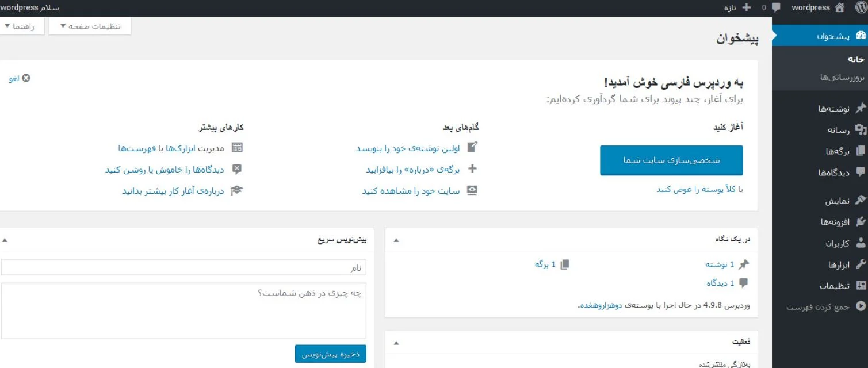Click the دوهزاروهفده theme link
This screenshot has width=868, height=368.
coord(601,305)
